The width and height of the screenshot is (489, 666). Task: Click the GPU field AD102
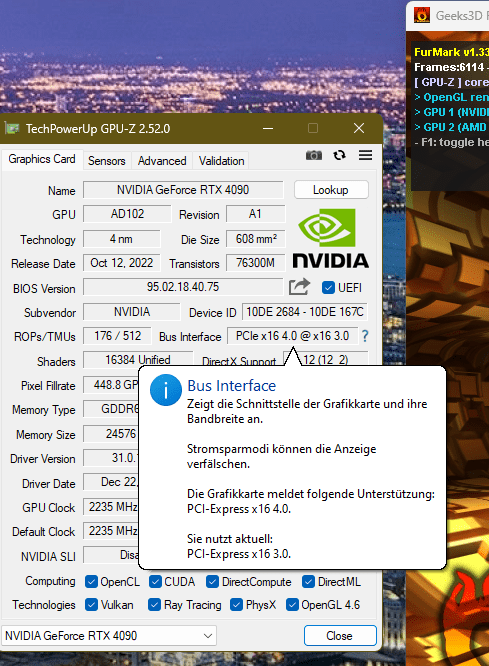click(127, 214)
